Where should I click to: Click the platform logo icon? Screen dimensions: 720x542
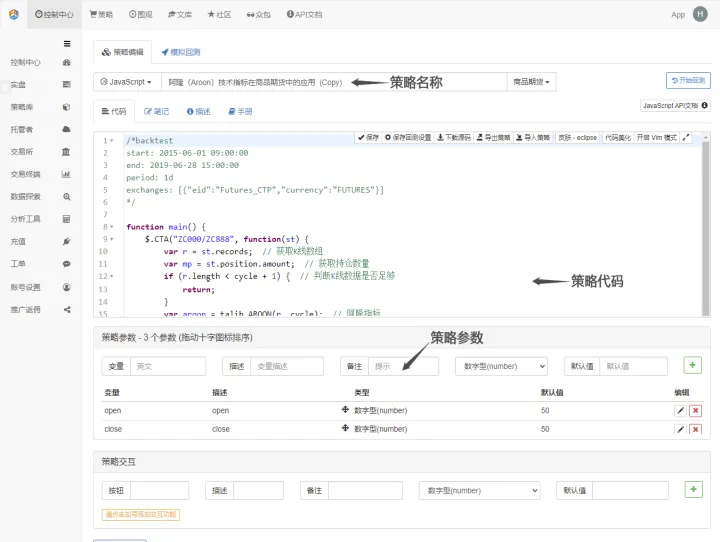coord(14,14)
